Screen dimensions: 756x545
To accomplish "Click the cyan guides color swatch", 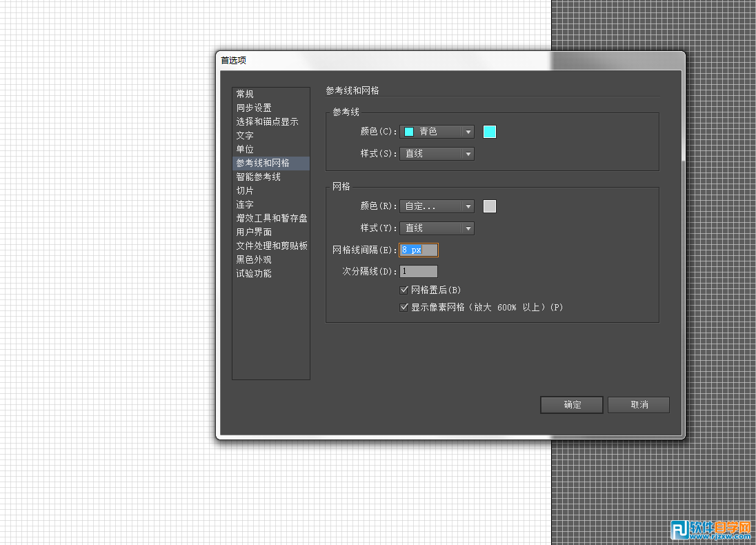I will point(490,132).
